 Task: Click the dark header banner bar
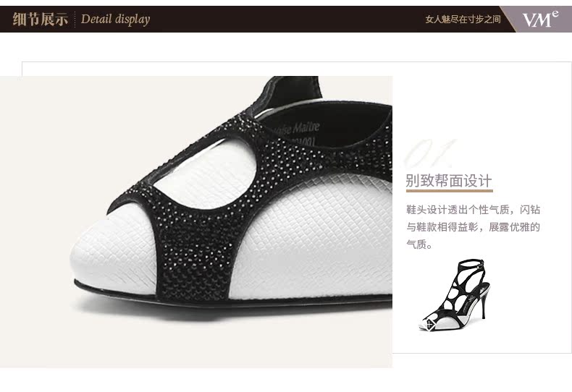[x=286, y=19]
